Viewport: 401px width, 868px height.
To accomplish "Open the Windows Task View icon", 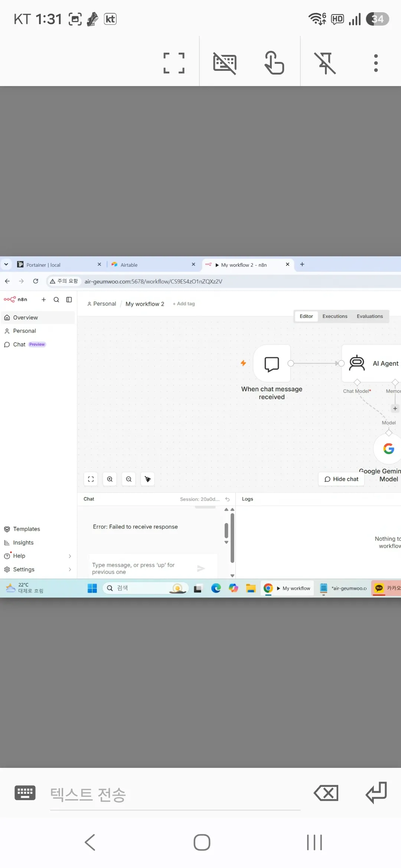I will click(198, 588).
